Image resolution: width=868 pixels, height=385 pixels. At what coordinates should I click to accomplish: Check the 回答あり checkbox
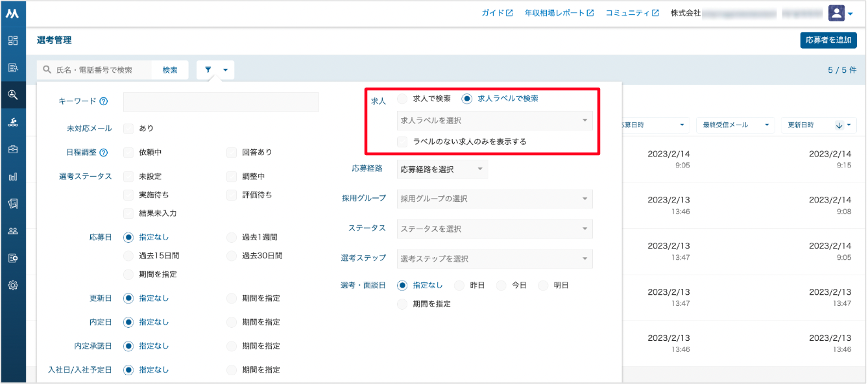click(x=232, y=153)
